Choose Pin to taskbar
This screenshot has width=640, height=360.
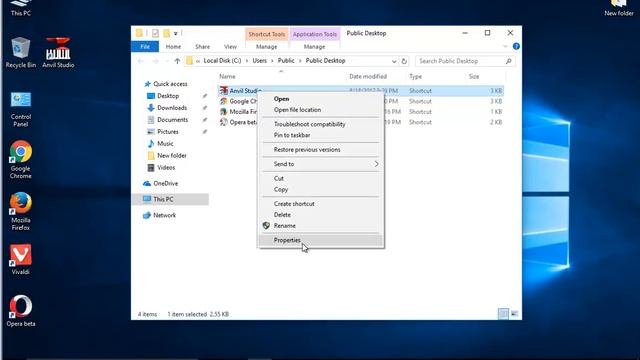pos(321,135)
